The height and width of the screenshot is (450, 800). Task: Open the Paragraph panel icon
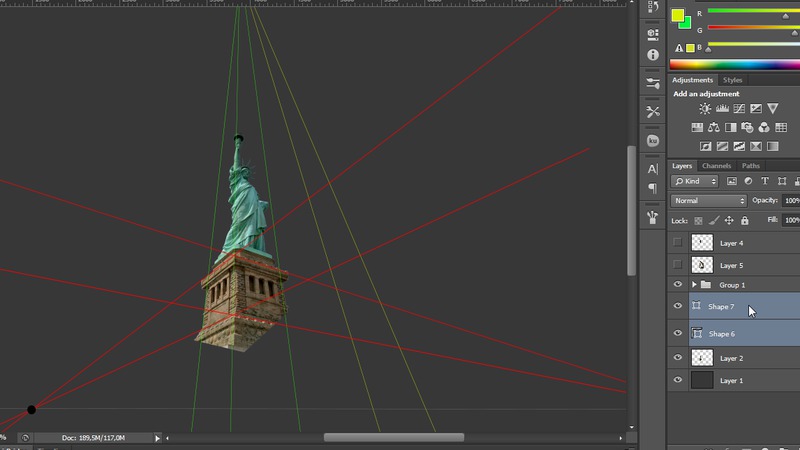pyautogui.click(x=653, y=188)
